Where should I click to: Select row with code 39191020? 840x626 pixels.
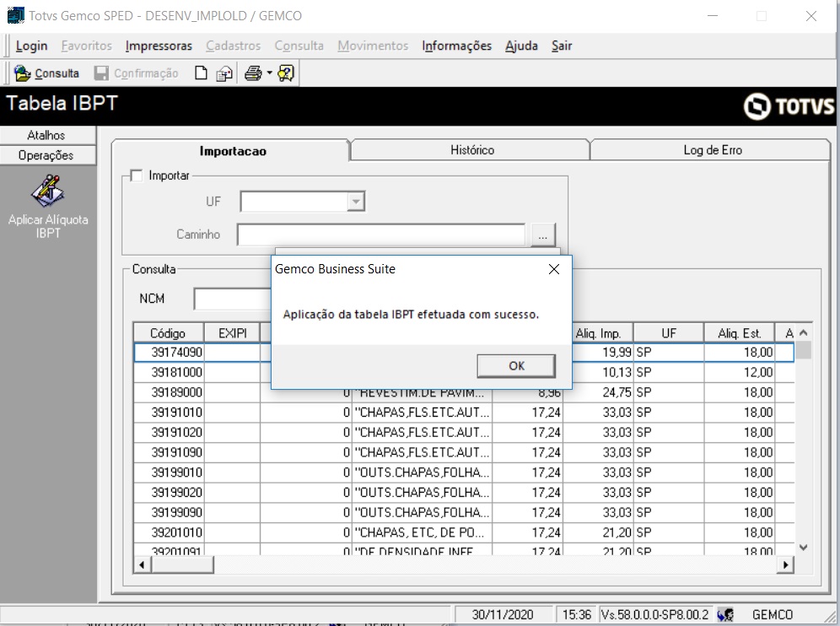[464, 432]
